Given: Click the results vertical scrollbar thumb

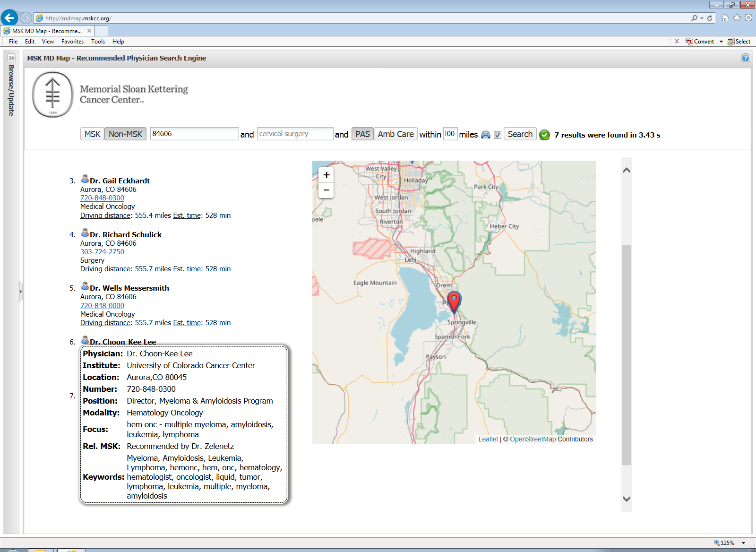Looking at the screenshot, I should point(627,354).
